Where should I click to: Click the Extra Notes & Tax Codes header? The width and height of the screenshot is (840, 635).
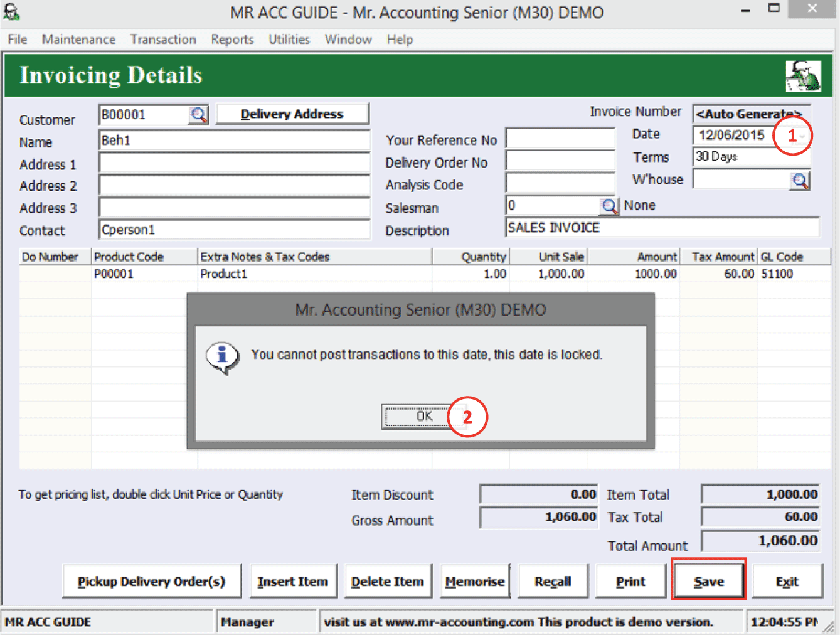coord(315,257)
